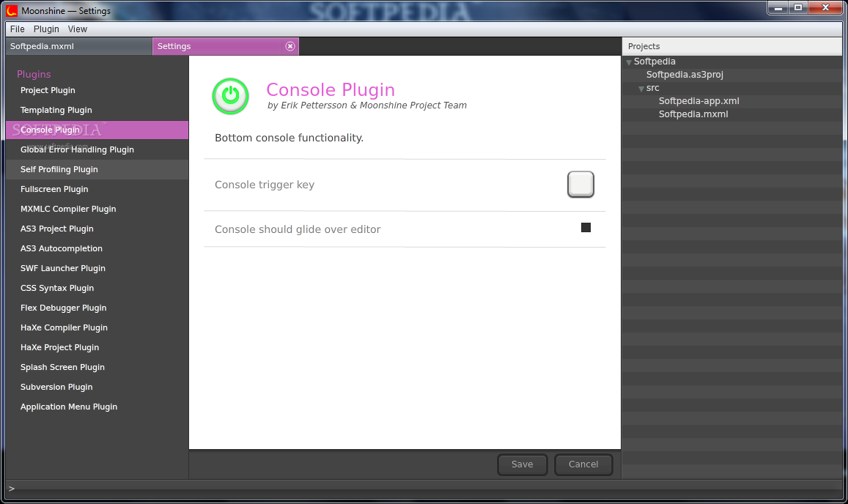Viewport: 848px width, 504px height.
Task: Open the File menu
Action: click(x=18, y=29)
